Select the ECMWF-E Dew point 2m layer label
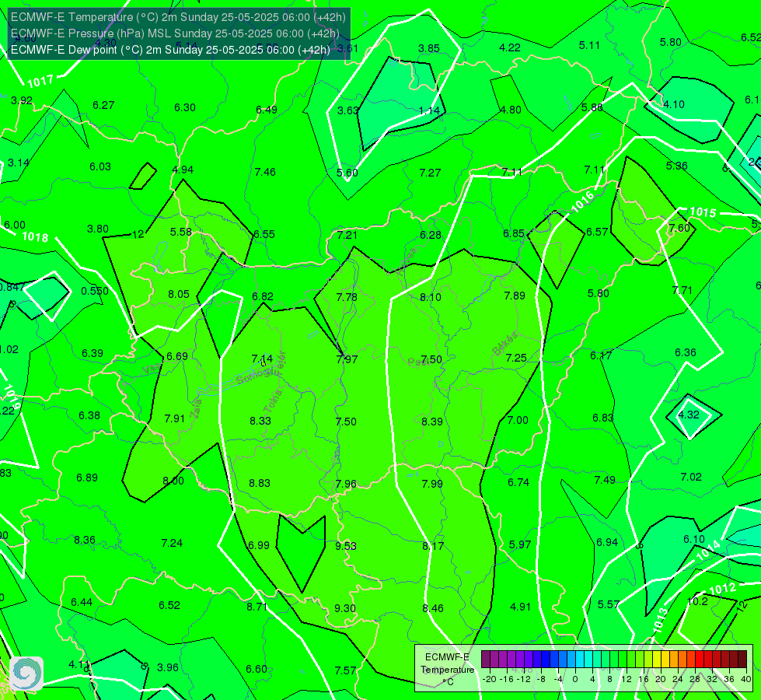 (170, 50)
